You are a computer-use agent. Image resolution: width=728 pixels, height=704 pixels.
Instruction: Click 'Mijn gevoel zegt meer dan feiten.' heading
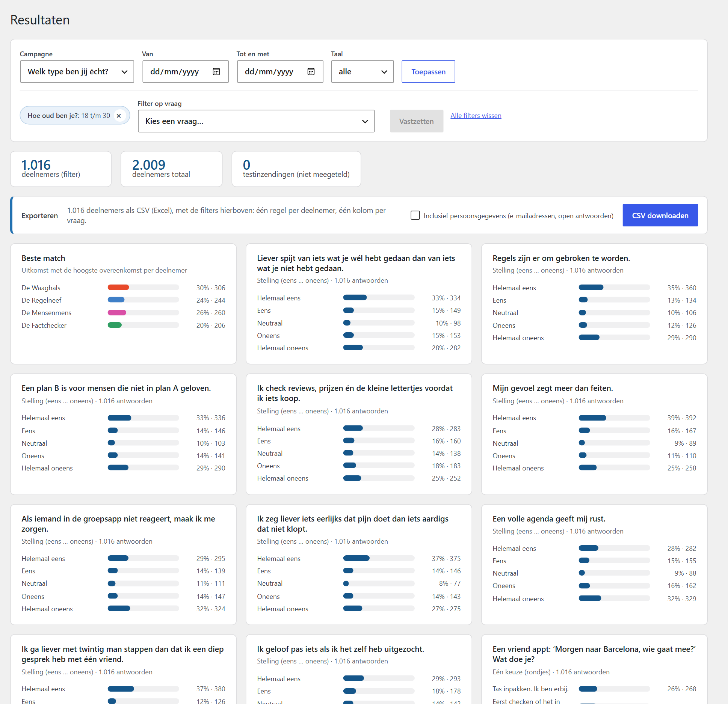(553, 388)
